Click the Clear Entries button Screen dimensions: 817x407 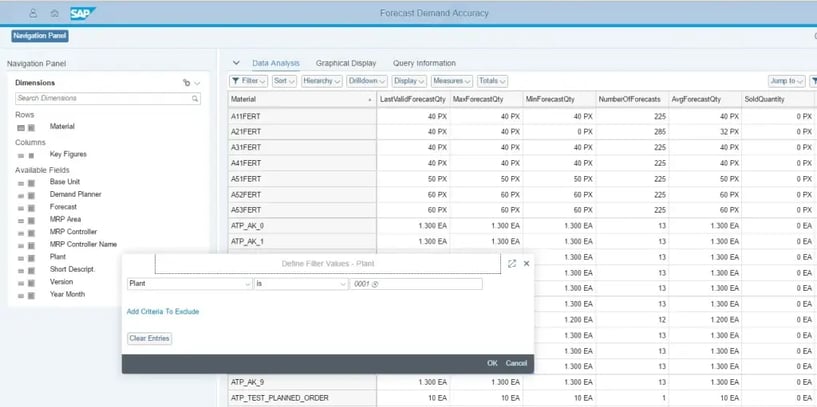coord(150,339)
